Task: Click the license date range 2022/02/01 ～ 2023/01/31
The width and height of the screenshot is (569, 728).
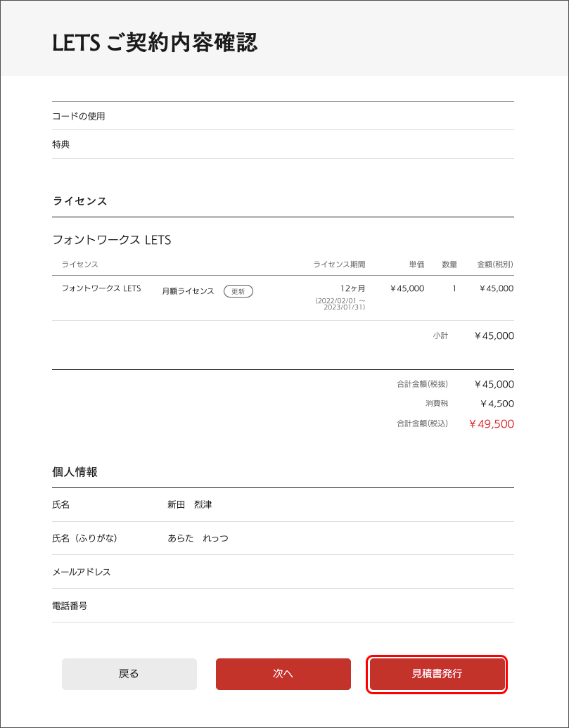Action: (x=340, y=304)
